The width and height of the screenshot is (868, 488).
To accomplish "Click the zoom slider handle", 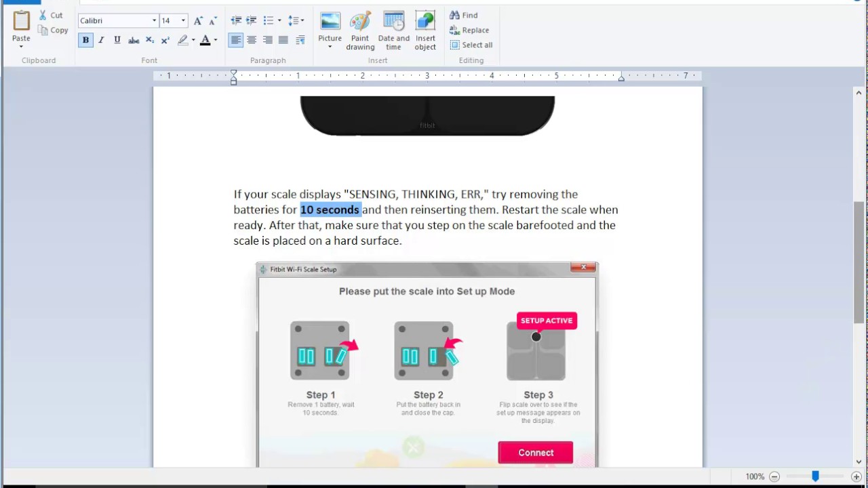I will (x=815, y=476).
